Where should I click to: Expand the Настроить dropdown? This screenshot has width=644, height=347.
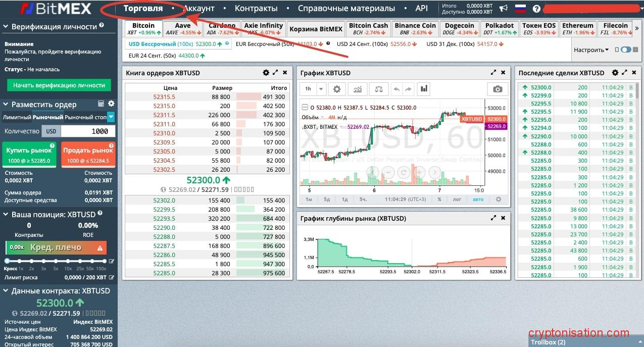click(x=591, y=50)
